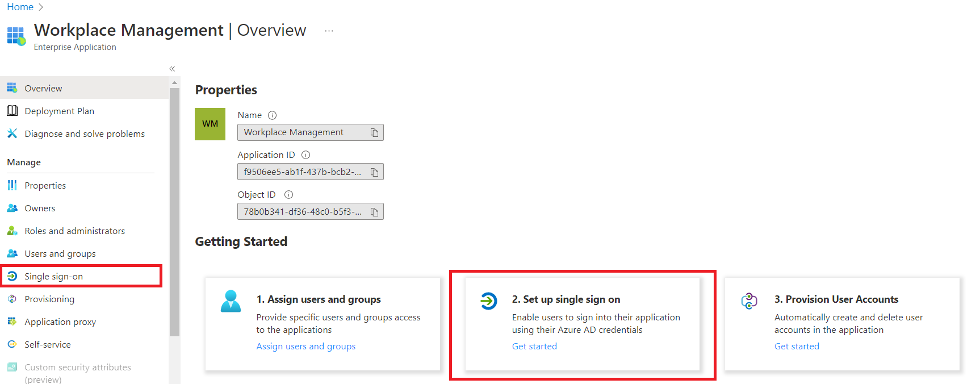Click the Provision User Accounts card icon

click(749, 300)
